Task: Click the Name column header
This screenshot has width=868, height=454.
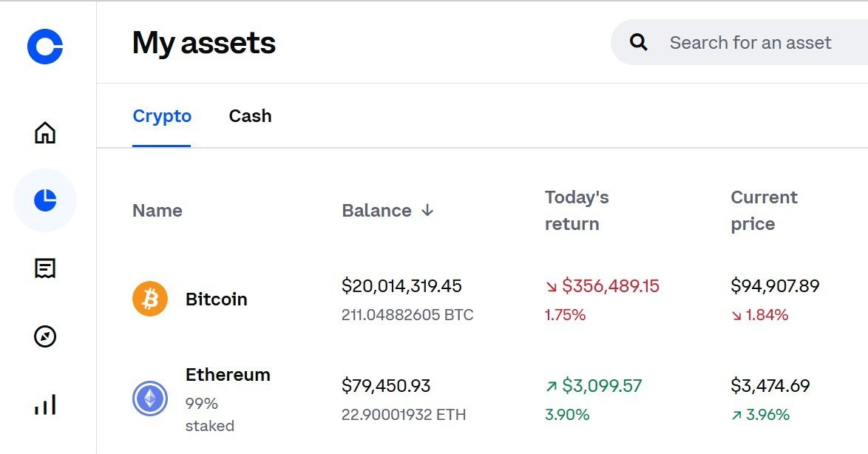Action: point(157,211)
